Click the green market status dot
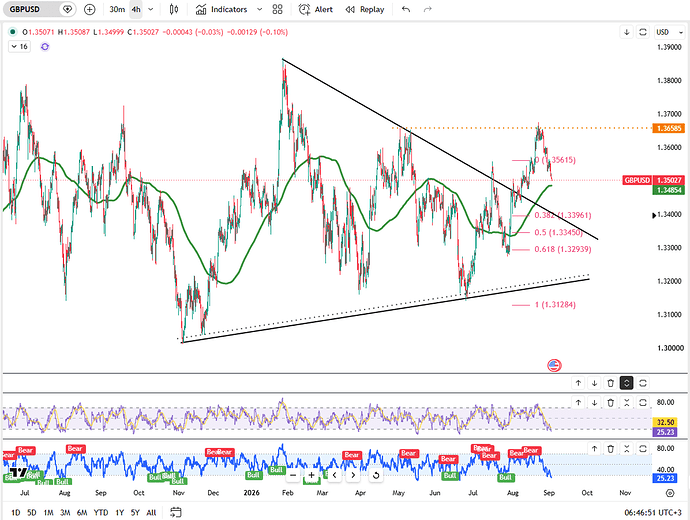690x520 pixels. coord(12,32)
